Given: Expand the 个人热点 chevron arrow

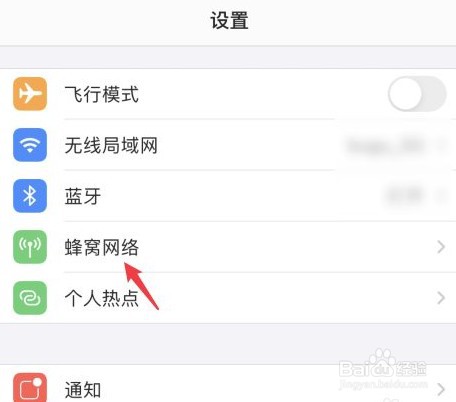Looking at the screenshot, I should point(441,298).
